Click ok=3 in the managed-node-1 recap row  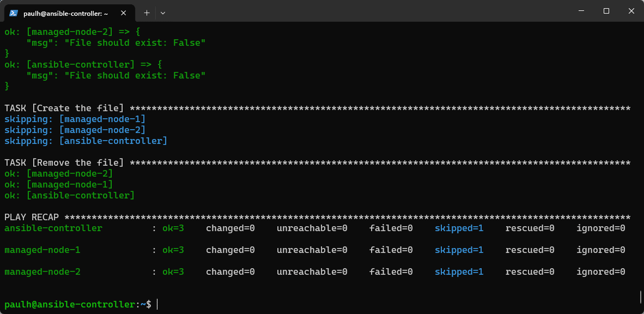(x=173, y=250)
